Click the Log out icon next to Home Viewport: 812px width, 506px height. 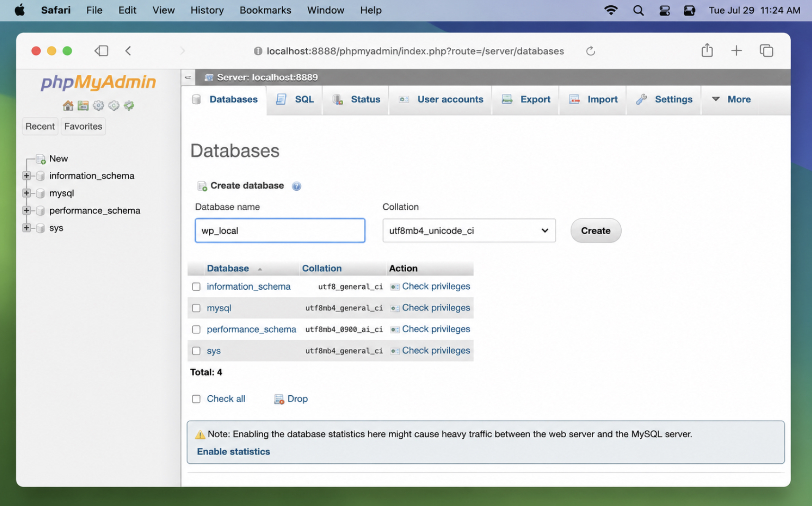(x=83, y=106)
